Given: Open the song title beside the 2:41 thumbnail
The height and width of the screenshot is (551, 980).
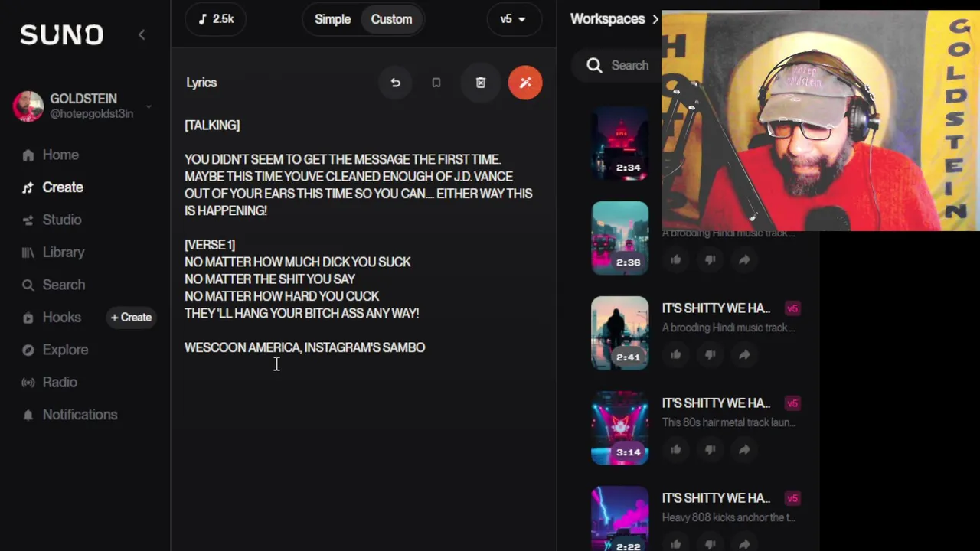Looking at the screenshot, I should coord(716,308).
